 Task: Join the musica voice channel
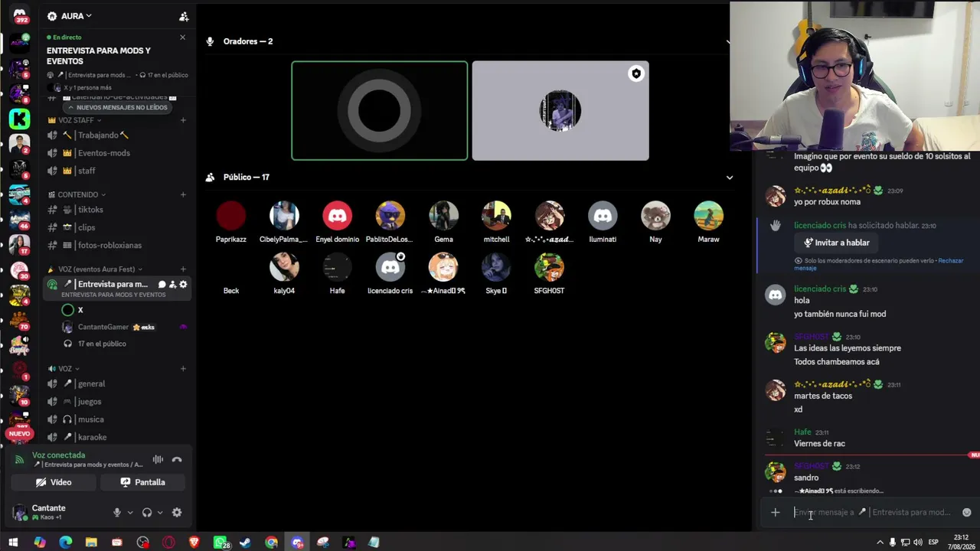(x=90, y=419)
